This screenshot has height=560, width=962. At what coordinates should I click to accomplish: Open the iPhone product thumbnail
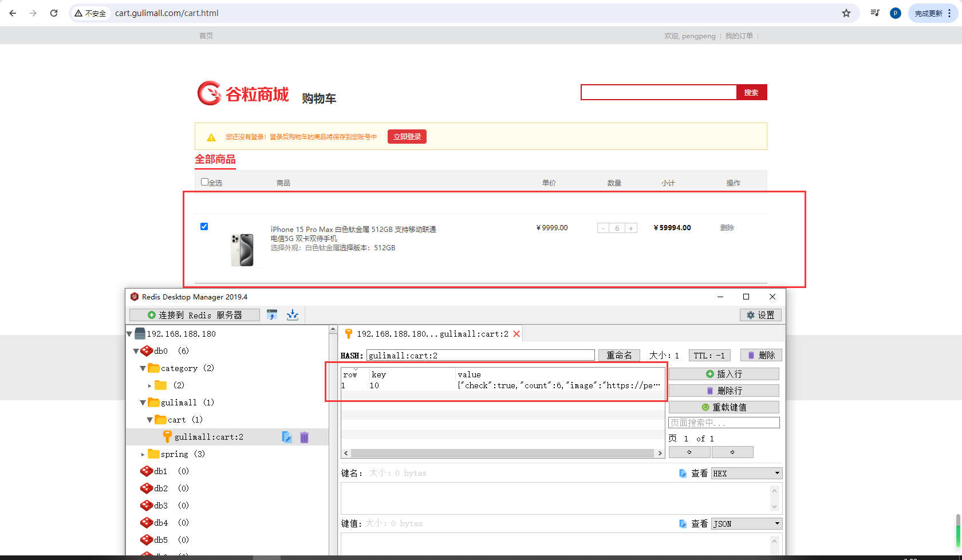[x=242, y=250]
